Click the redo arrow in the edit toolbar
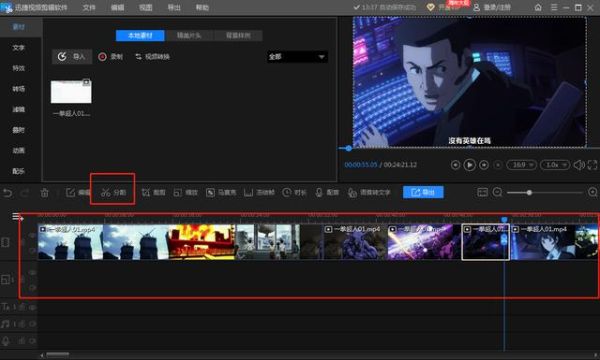600x360 pixels. [x=25, y=192]
